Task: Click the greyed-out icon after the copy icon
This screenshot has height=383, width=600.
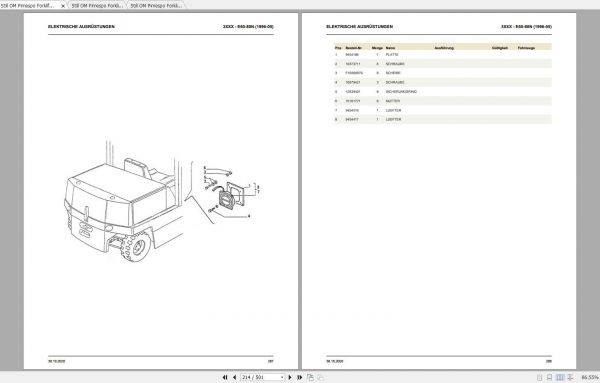Action: 320,377
